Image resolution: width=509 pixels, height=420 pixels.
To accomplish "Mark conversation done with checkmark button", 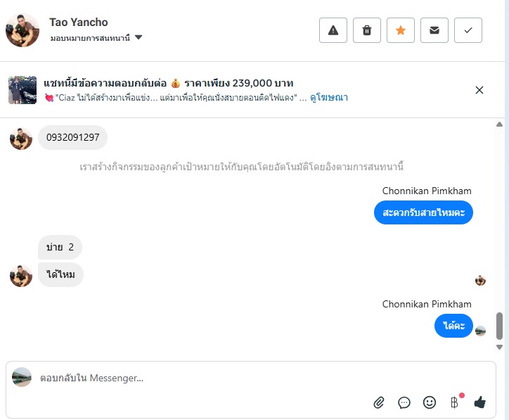I will tap(468, 30).
